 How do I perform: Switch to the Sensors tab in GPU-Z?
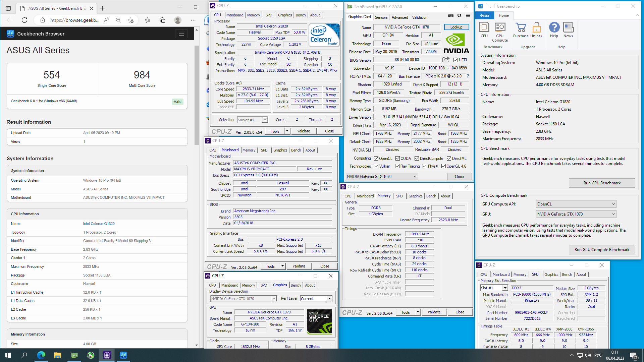point(381,17)
